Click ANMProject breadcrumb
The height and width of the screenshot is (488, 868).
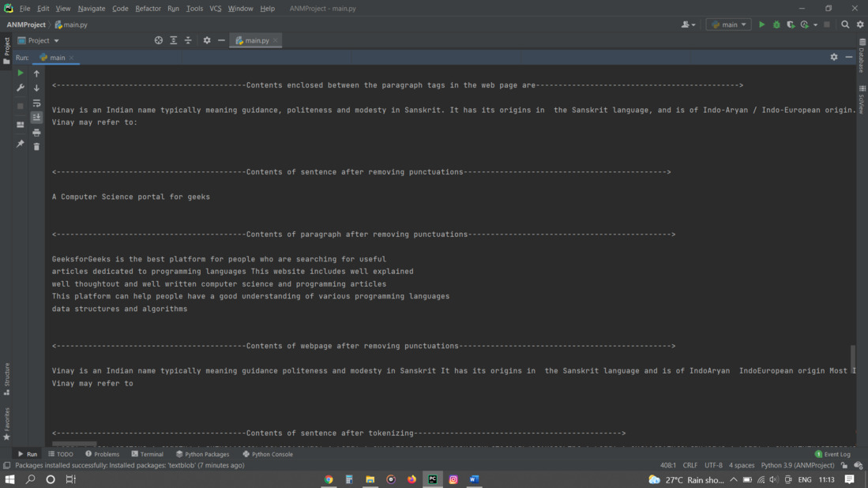pos(26,24)
